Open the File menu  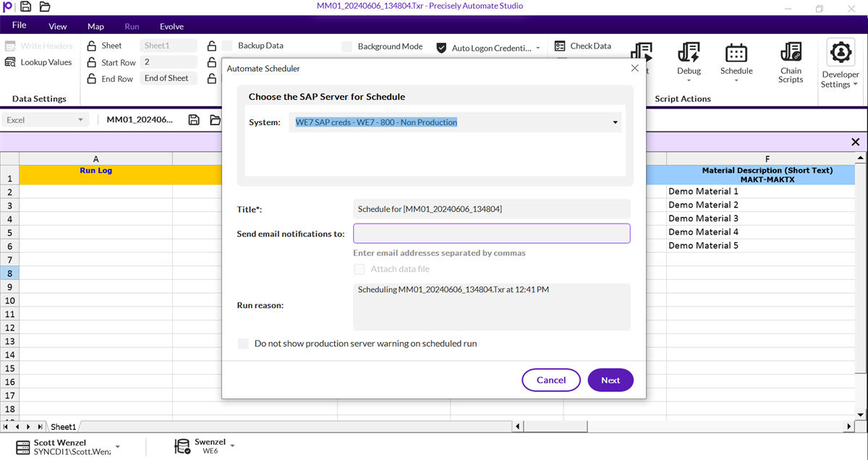pos(20,25)
